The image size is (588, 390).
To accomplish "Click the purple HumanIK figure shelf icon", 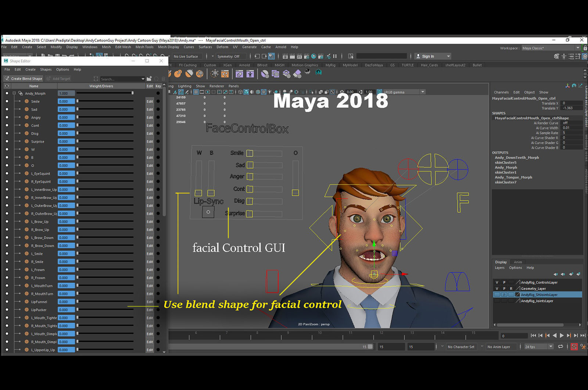I will click(250, 74).
